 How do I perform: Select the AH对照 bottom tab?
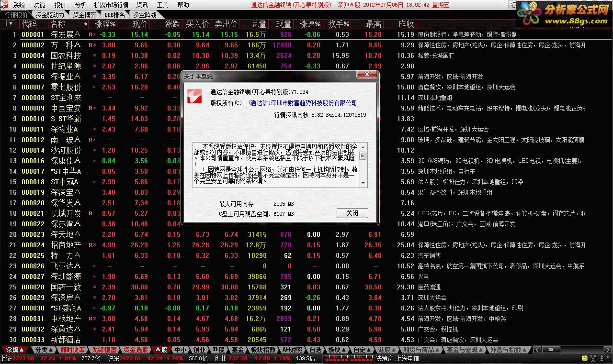[x=292, y=350]
